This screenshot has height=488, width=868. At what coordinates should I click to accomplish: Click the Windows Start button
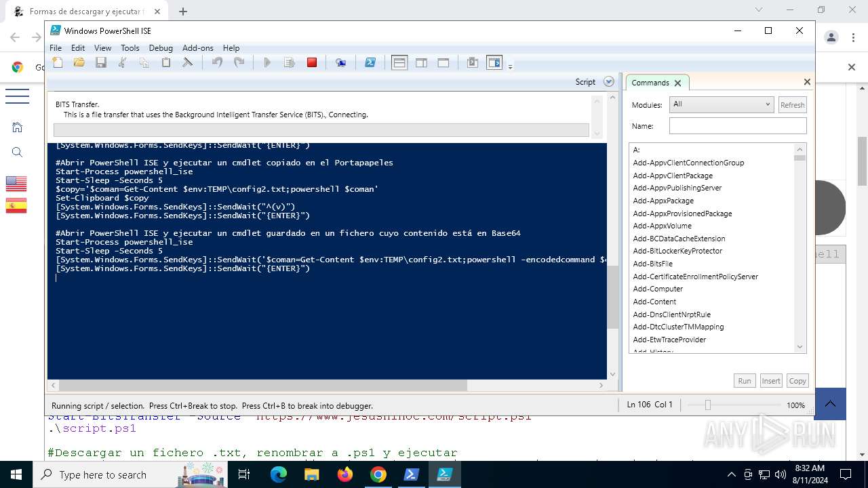(16, 474)
